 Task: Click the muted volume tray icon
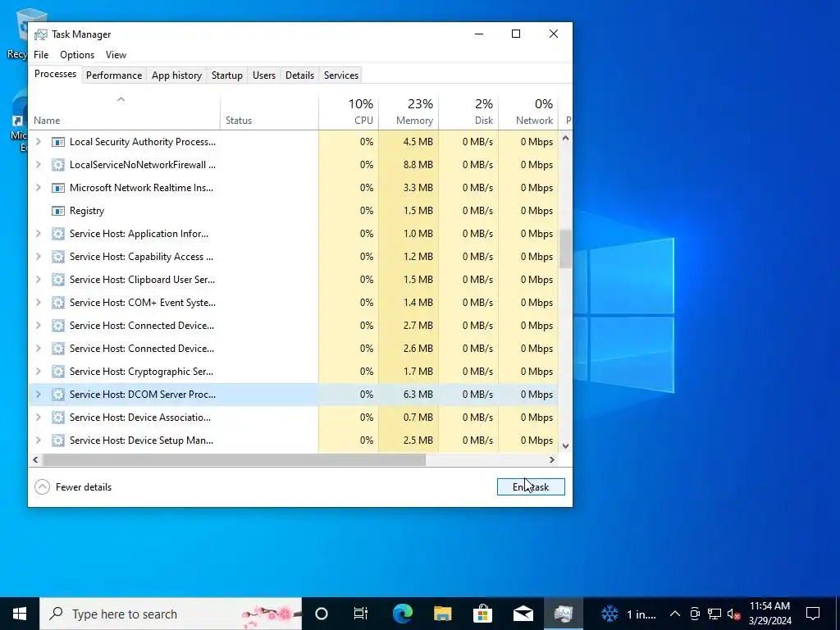point(734,614)
